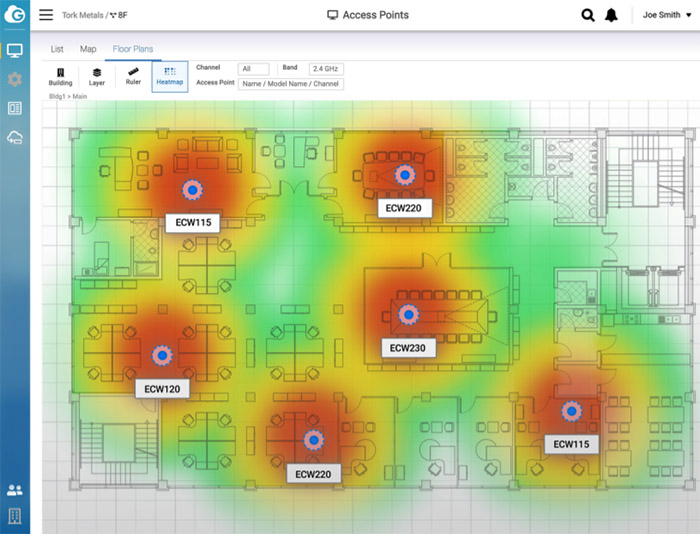
Task: Open the Joe Smith account dropdown
Action: [667, 15]
